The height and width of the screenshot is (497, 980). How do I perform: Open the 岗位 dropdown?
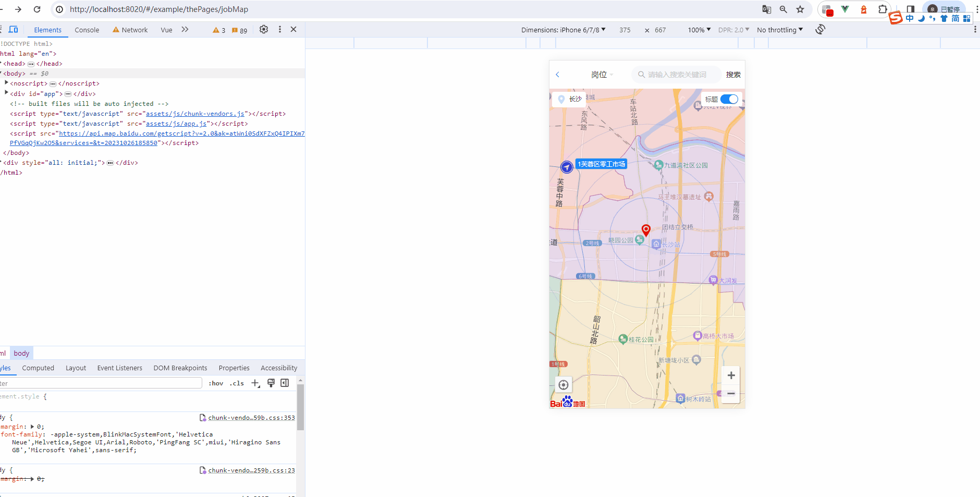pyautogui.click(x=602, y=75)
